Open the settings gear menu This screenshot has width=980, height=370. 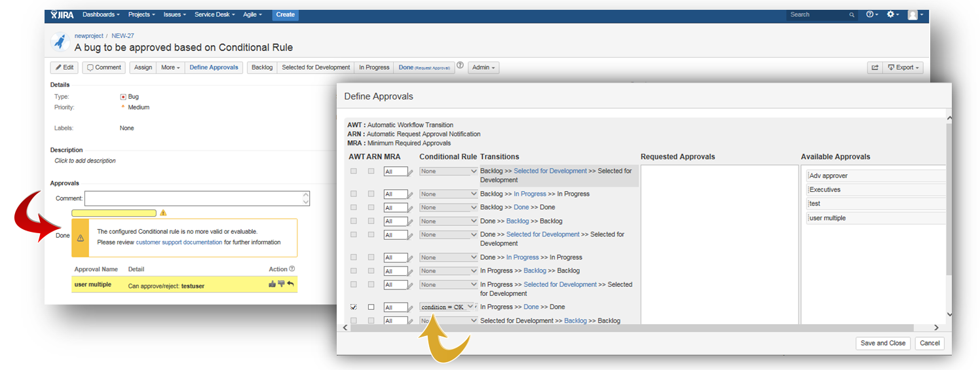892,14
